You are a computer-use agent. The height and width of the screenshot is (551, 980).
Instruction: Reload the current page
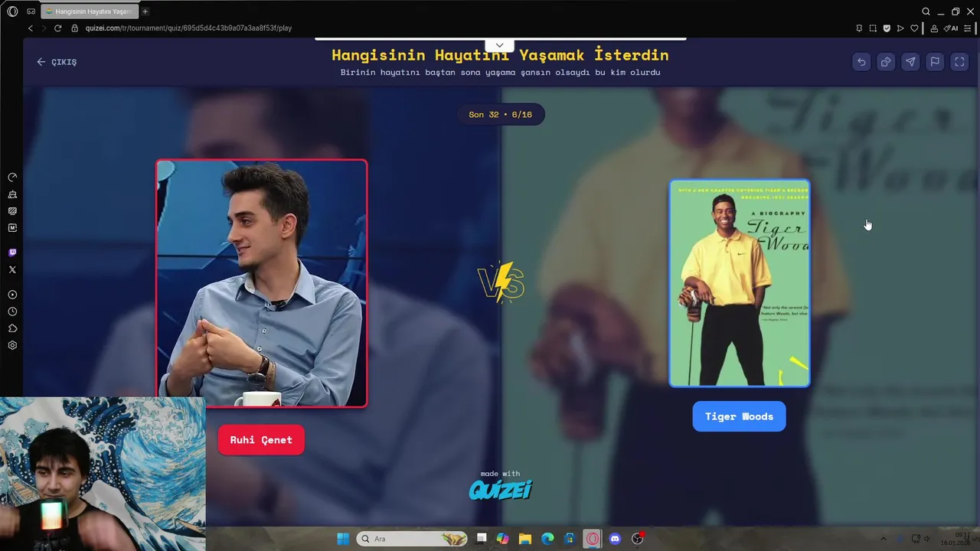(x=57, y=28)
